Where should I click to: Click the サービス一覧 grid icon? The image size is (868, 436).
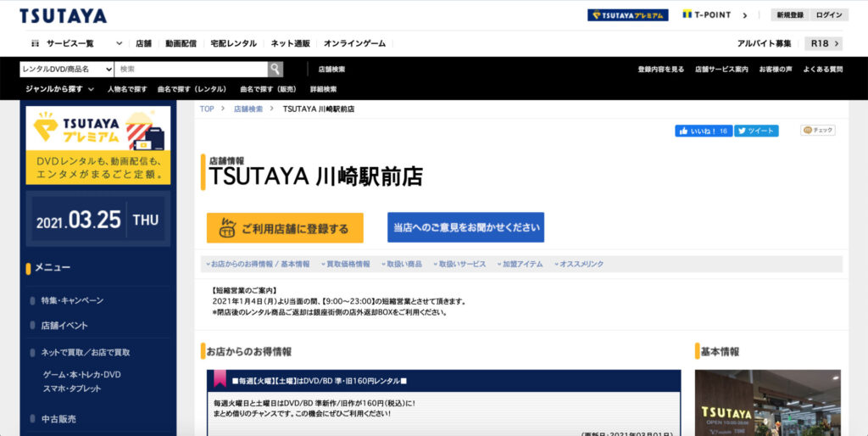click(35, 43)
